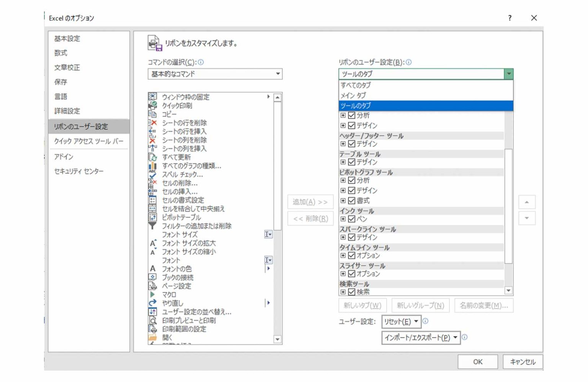588x382 pixels.
Task: Click the フィルターの追加または削除 funnel icon
Action: (x=152, y=226)
